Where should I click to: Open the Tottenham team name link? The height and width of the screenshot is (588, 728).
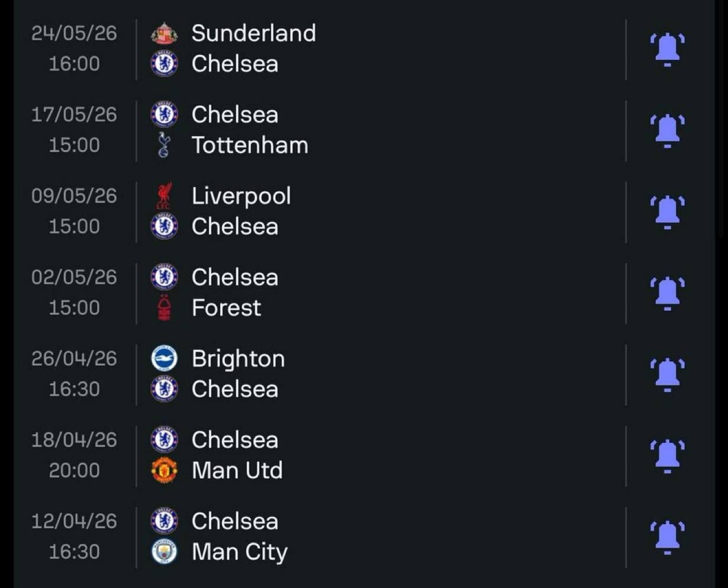(250, 145)
